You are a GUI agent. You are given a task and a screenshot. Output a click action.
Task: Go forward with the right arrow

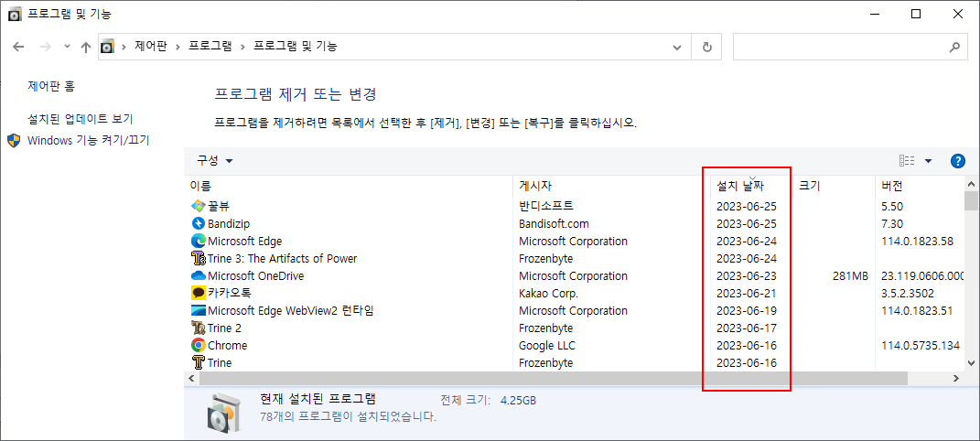[x=45, y=47]
